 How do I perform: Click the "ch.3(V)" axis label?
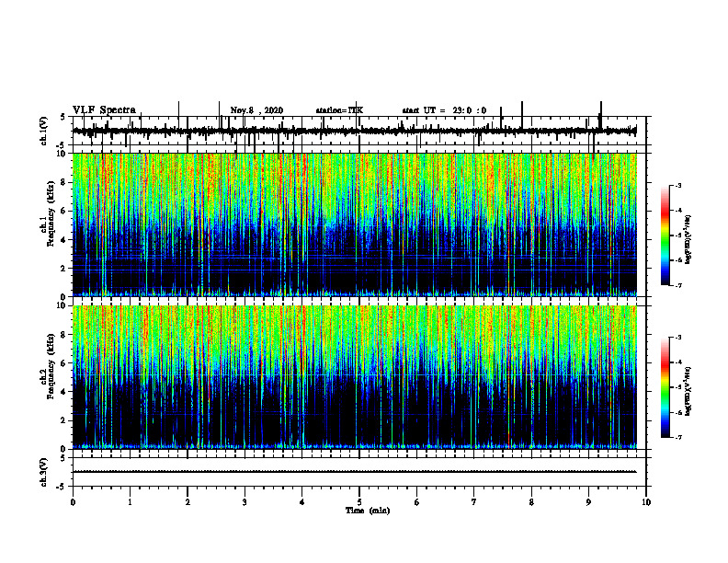coord(44,472)
